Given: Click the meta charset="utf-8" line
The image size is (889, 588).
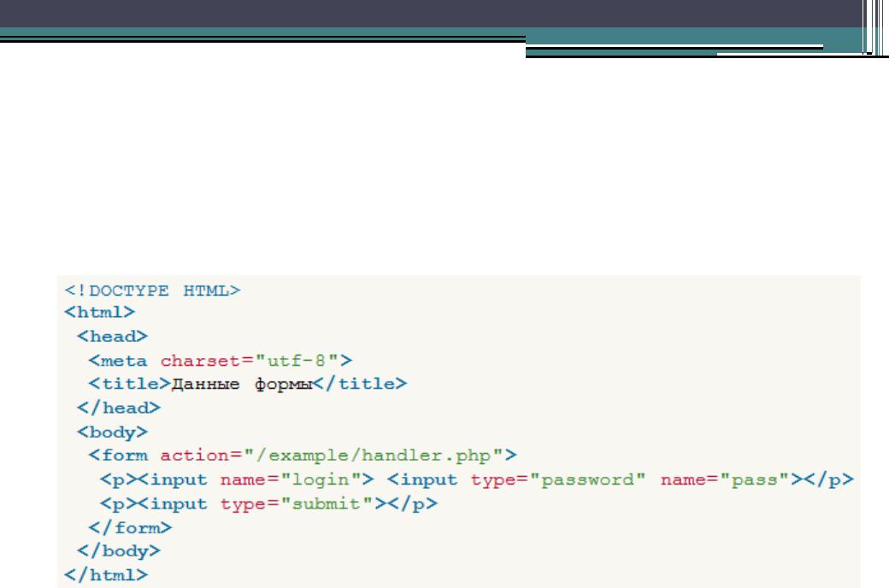Looking at the screenshot, I should click(x=221, y=361).
